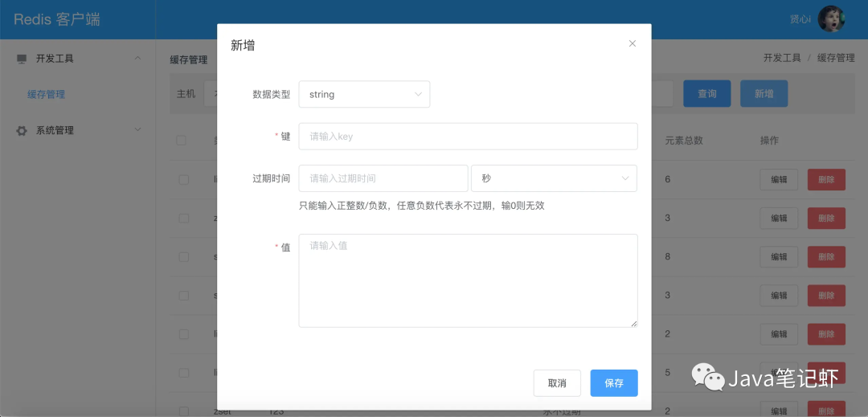
Task: Click 编辑 in the row with 8 elements
Action: click(x=779, y=257)
